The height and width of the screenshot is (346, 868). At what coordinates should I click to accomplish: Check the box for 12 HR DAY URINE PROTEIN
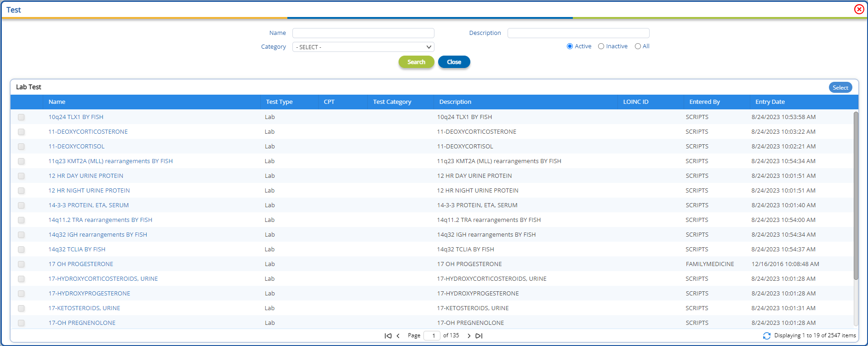[21, 176]
